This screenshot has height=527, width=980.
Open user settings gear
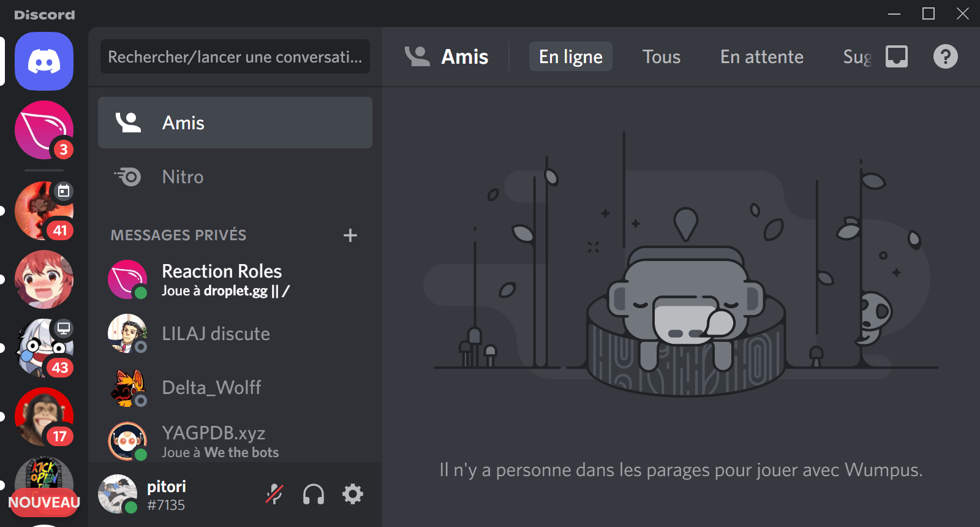pyautogui.click(x=353, y=494)
